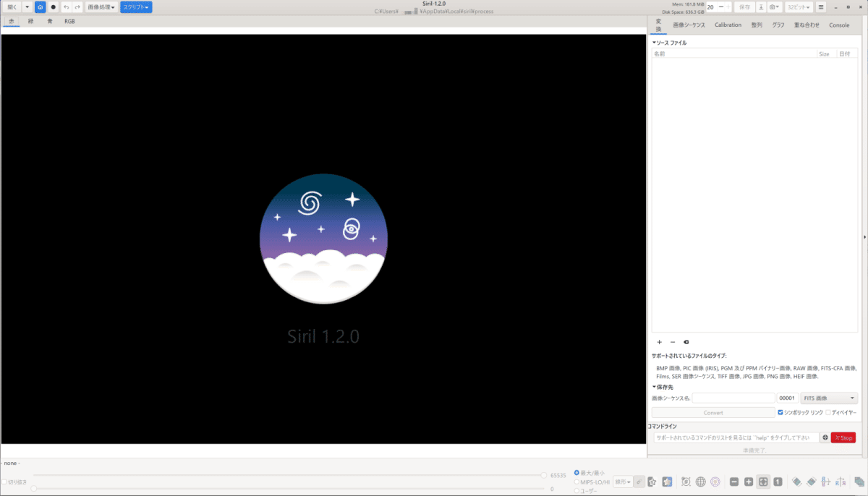Collapse the right panel arrow
The width and height of the screenshot is (868, 496).
(865, 236)
